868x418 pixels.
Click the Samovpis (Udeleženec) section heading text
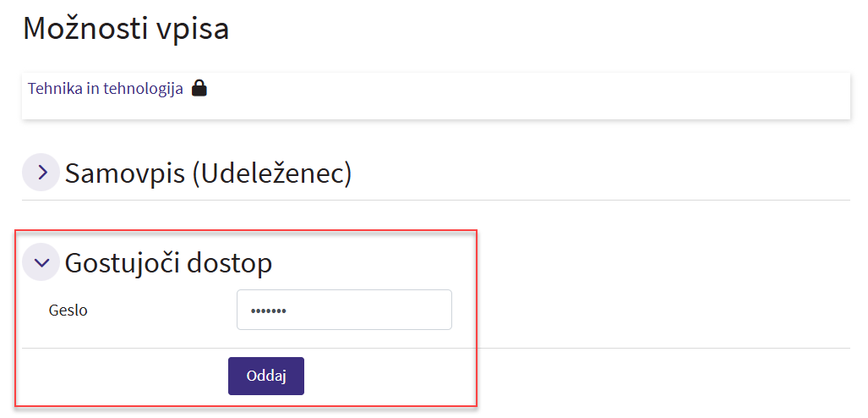tap(208, 173)
